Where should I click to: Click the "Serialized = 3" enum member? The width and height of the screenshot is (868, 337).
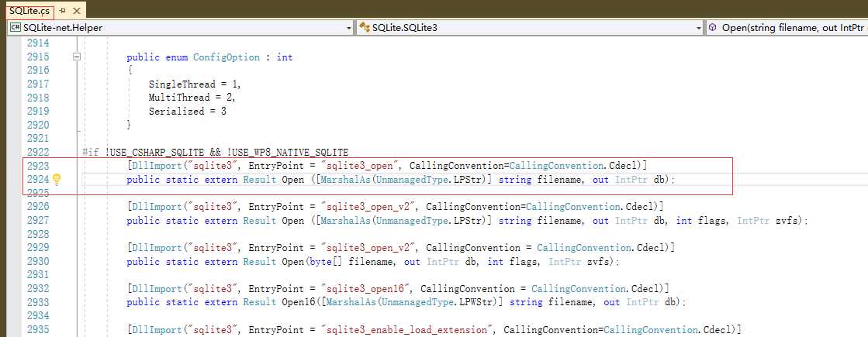[187, 111]
